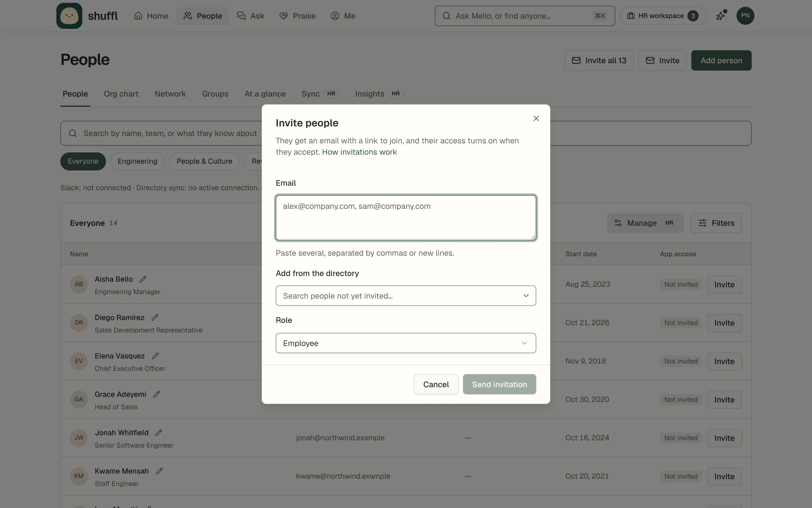
Task: Focus the Email textarea in dialog
Action: [406, 218]
